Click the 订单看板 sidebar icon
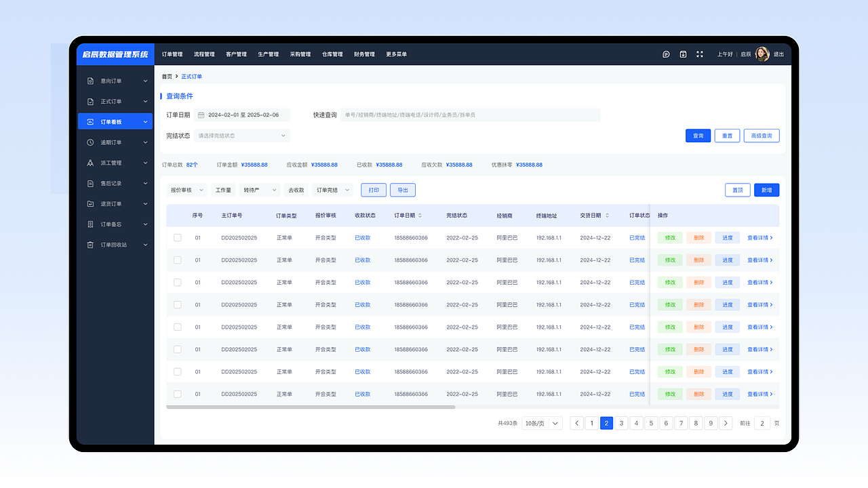Screen dimensions: 868x488 [91, 122]
